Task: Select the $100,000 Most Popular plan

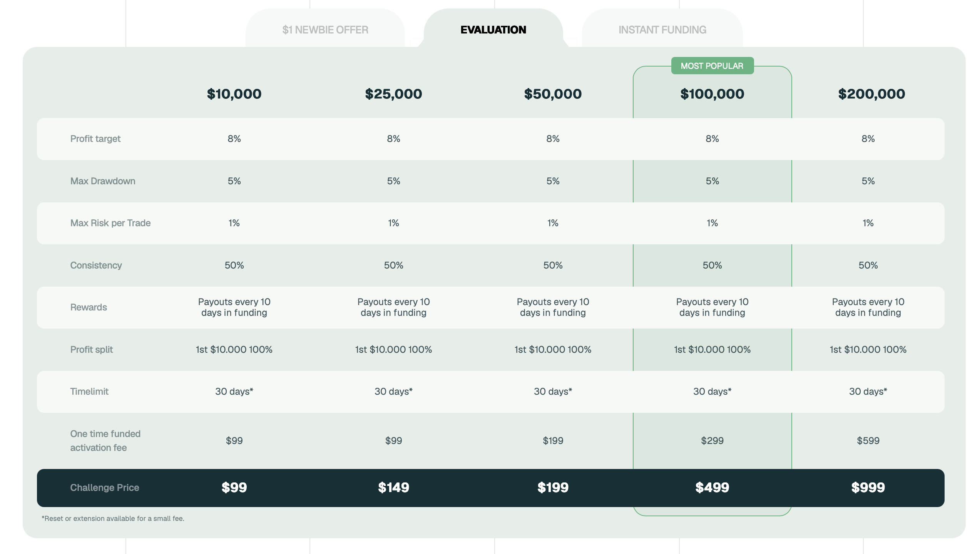Action: point(712,93)
